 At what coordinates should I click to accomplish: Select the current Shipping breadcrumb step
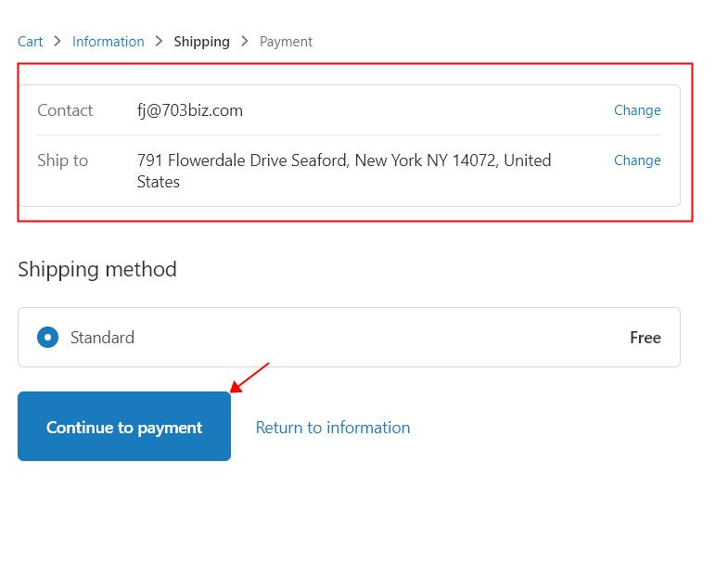pyautogui.click(x=201, y=42)
